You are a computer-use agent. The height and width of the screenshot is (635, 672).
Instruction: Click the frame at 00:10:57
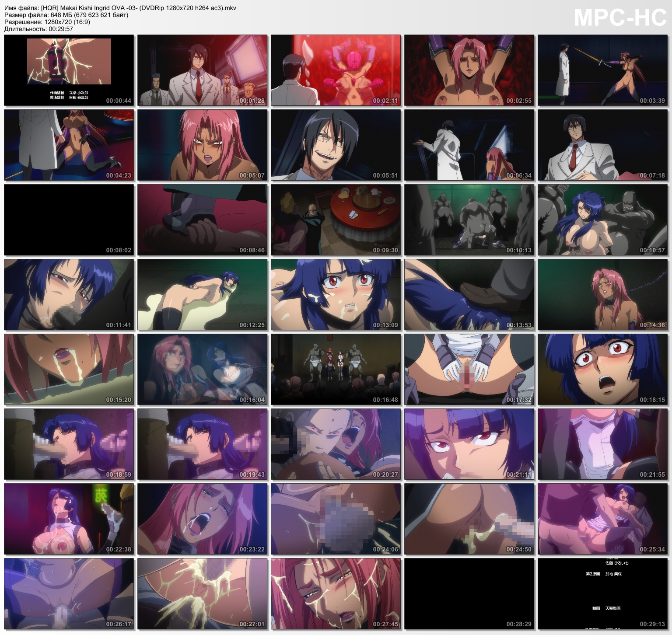(x=603, y=220)
